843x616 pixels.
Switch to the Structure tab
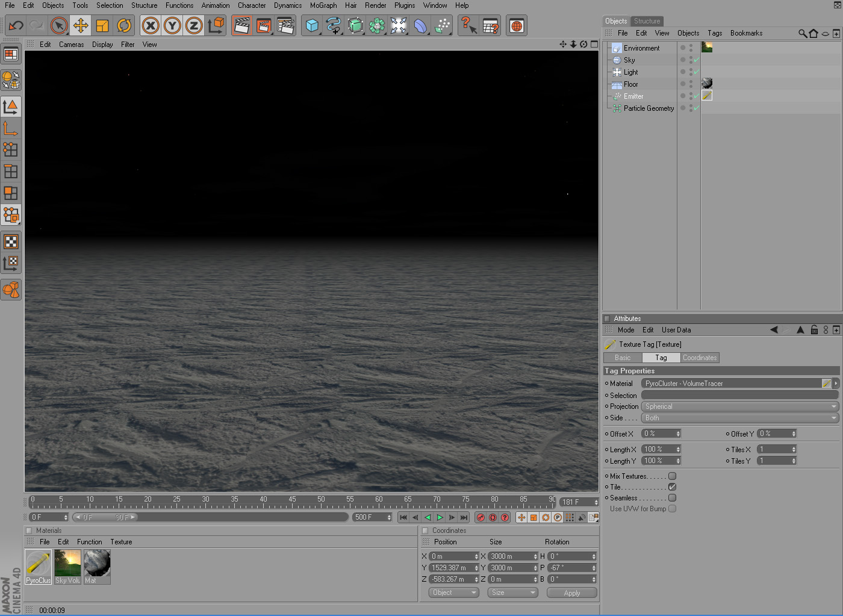[647, 21]
